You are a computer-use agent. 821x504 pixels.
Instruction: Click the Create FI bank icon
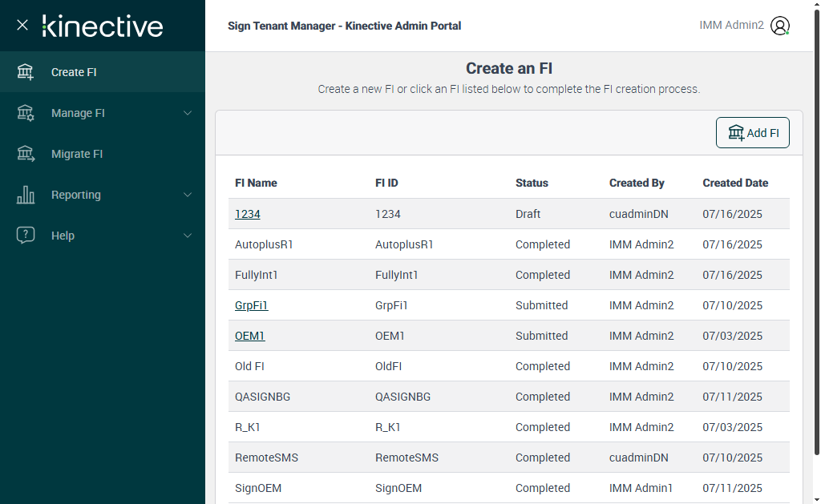tap(26, 72)
